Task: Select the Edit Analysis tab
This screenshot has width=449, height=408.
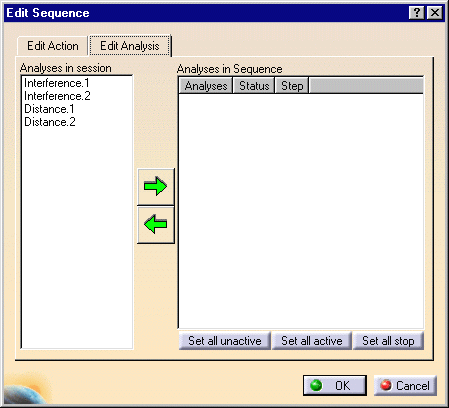Action: pos(130,46)
